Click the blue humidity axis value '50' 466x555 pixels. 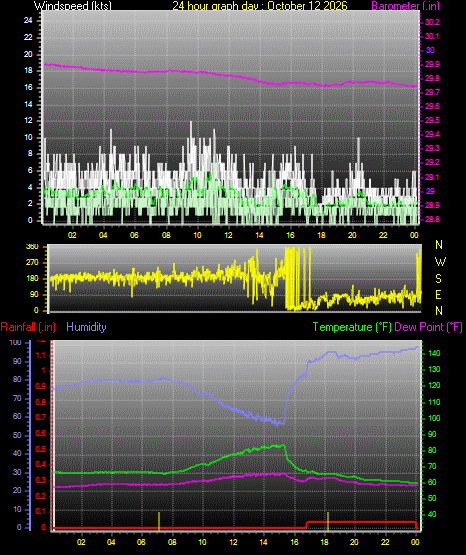coord(17,435)
